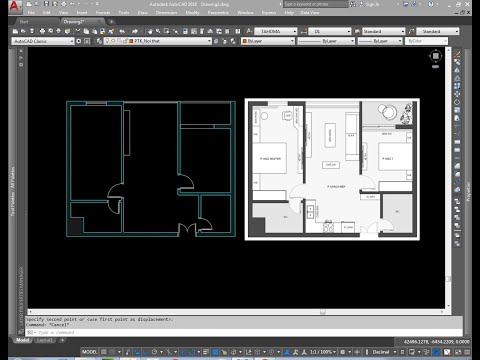Click the horizontal scrollbar below drawing area
Viewport: 480px width, 360px height.
[236, 312]
